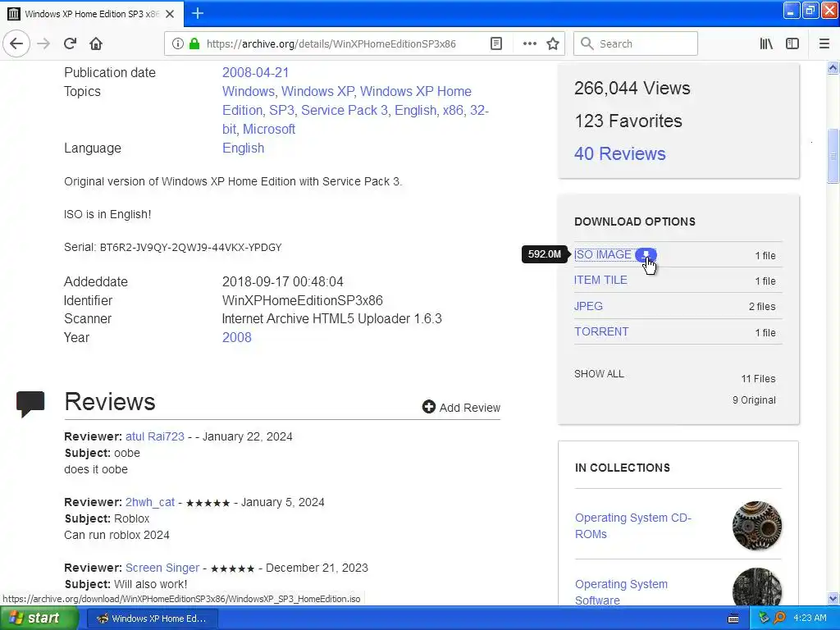The width and height of the screenshot is (840, 630).
Task: Open the ISO IMAGE download link
Action: tap(603, 255)
